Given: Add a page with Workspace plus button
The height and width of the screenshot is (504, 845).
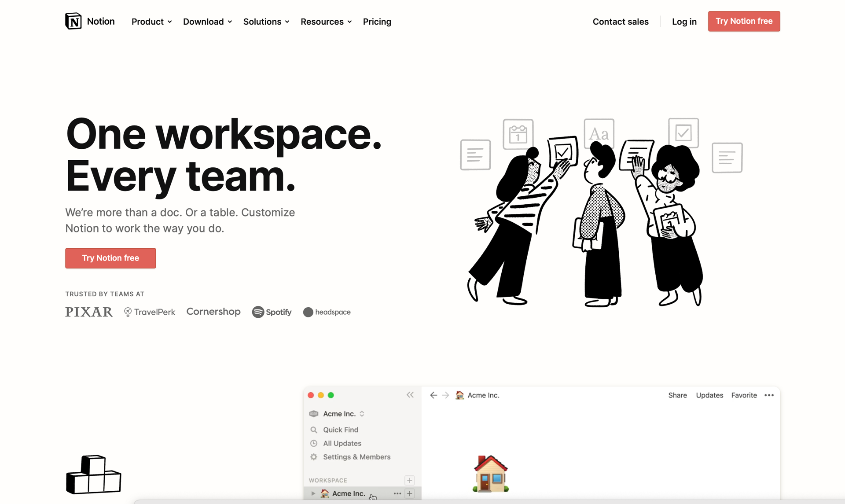Looking at the screenshot, I should pos(409,480).
